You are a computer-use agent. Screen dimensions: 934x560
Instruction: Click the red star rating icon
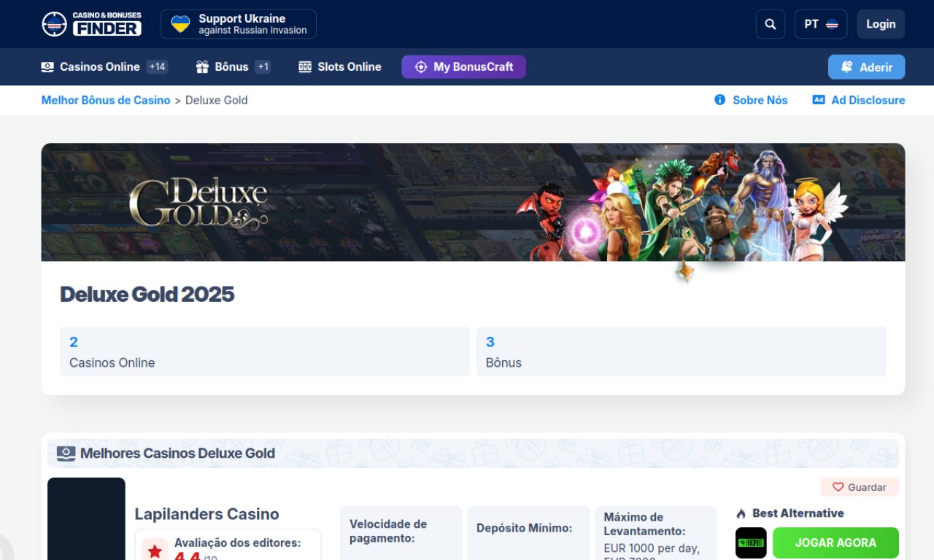click(x=155, y=551)
